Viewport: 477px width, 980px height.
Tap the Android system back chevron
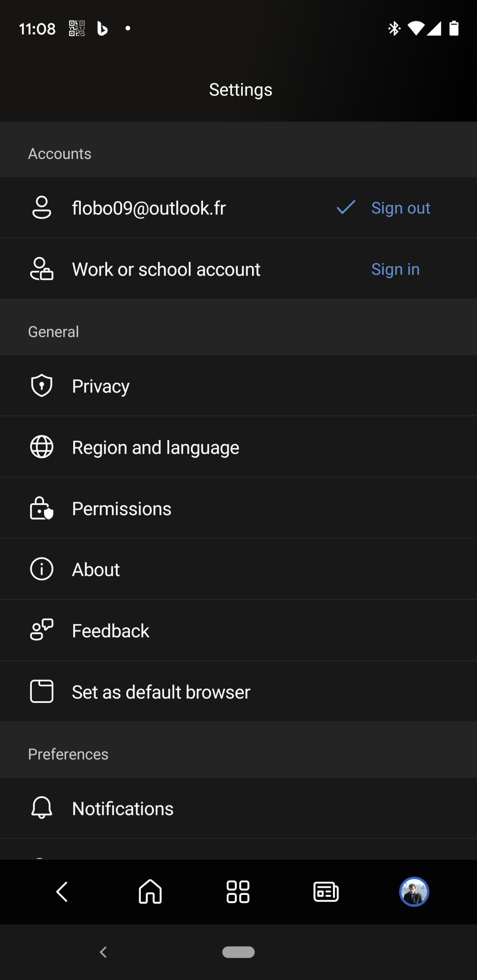pos(103,952)
